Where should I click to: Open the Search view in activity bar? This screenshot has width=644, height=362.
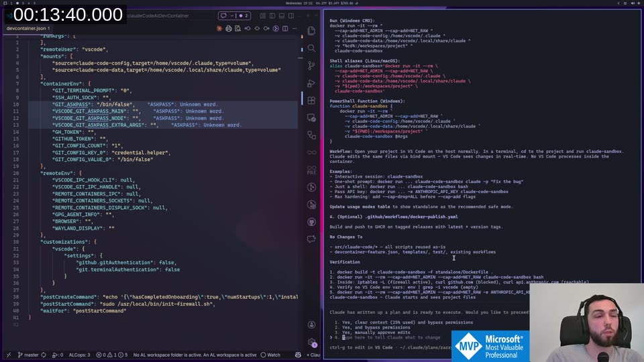point(312,48)
